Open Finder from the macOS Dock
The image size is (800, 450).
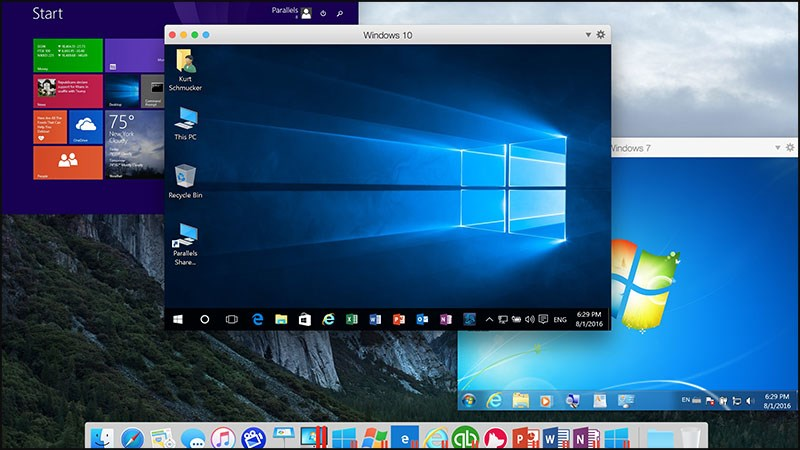coord(100,438)
